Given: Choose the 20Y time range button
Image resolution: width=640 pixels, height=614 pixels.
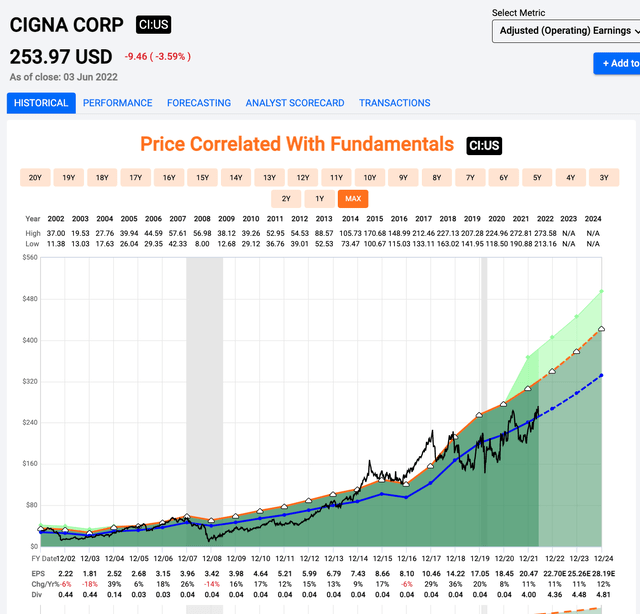Looking at the screenshot, I should tap(35, 178).
